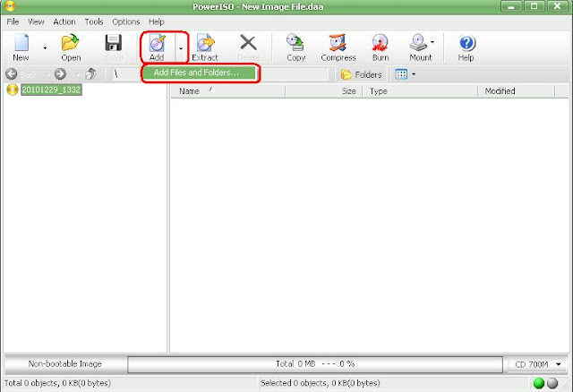The width and height of the screenshot is (573, 392).
Task: Open the View menu
Action: click(x=36, y=21)
